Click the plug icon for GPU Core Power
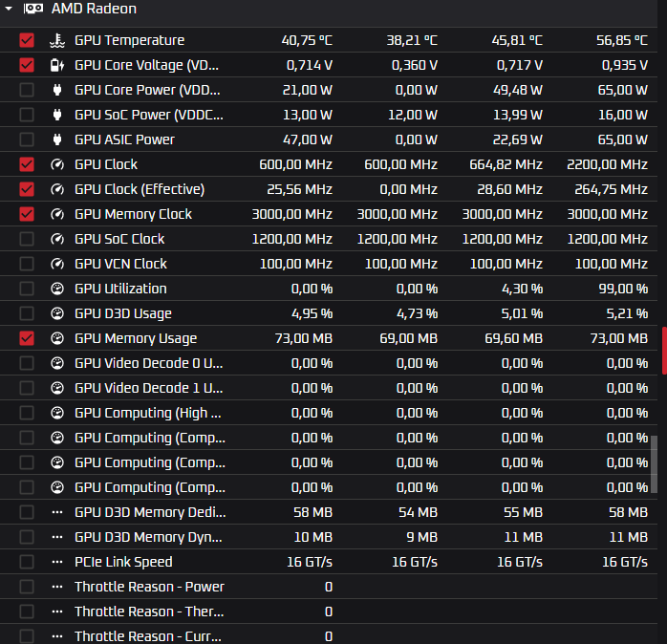Screen dimensions: 667x644 (57, 90)
